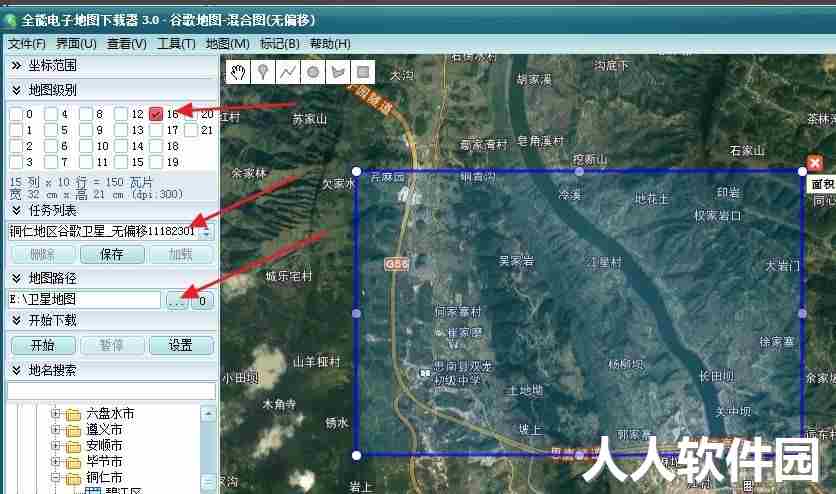Select the polyline drawing tool

click(x=288, y=71)
